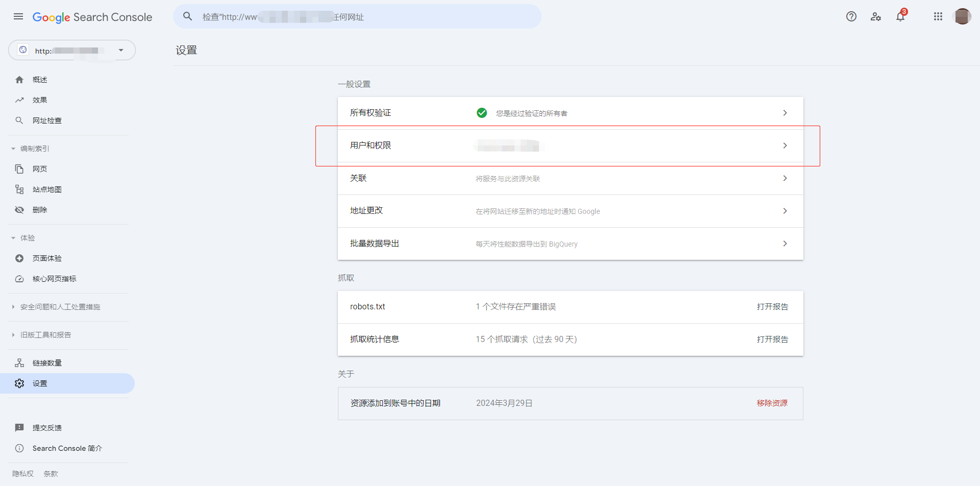Open 打开报告 for 抓取统计信息

pyautogui.click(x=772, y=339)
